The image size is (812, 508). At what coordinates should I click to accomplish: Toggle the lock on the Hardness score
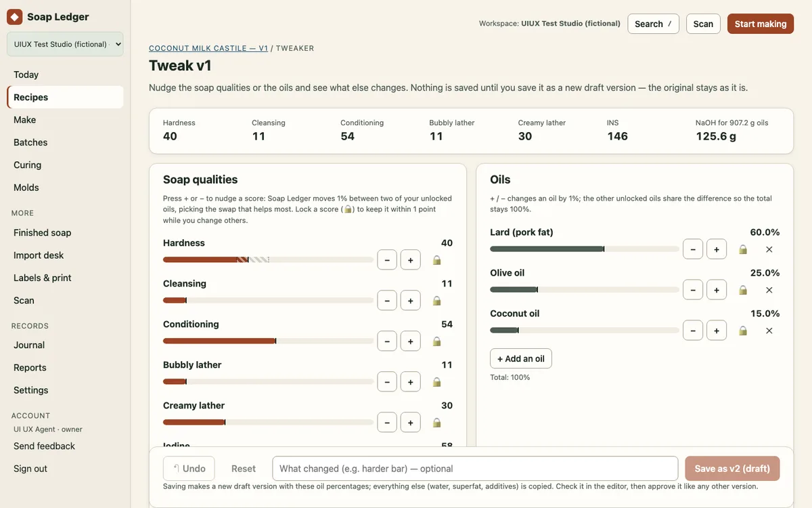(x=436, y=260)
